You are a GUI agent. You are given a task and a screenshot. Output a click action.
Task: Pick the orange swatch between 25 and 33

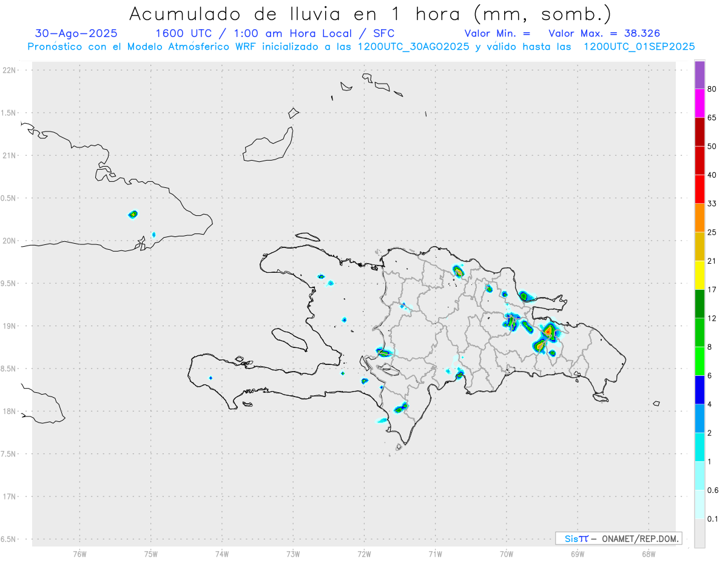click(x=699, y=218)
